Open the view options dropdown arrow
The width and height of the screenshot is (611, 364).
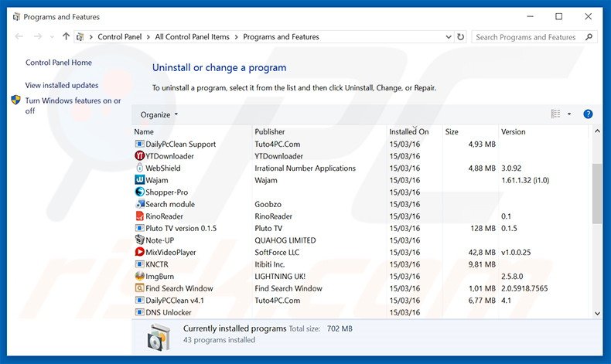tap(569, 114)
